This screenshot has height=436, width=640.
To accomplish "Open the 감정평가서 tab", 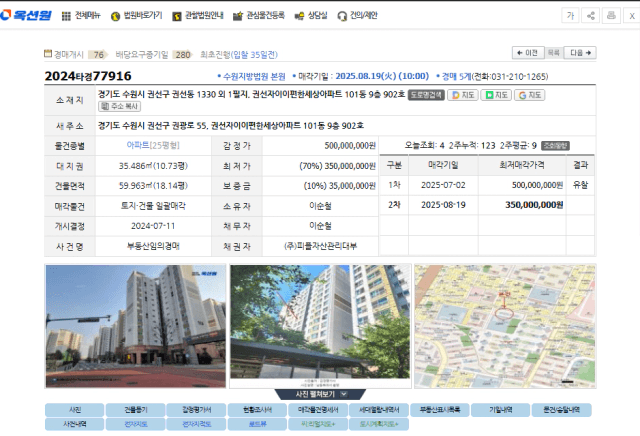I will [196, 410].
